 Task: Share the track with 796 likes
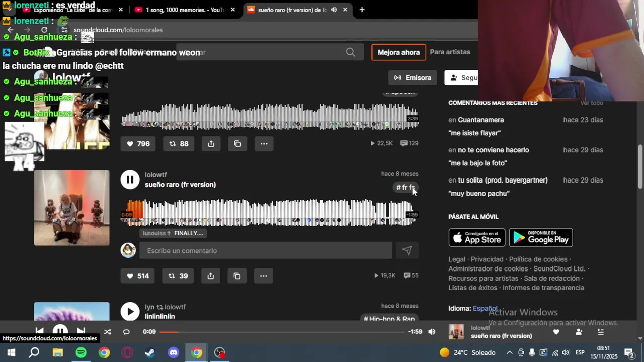[211, 144]
